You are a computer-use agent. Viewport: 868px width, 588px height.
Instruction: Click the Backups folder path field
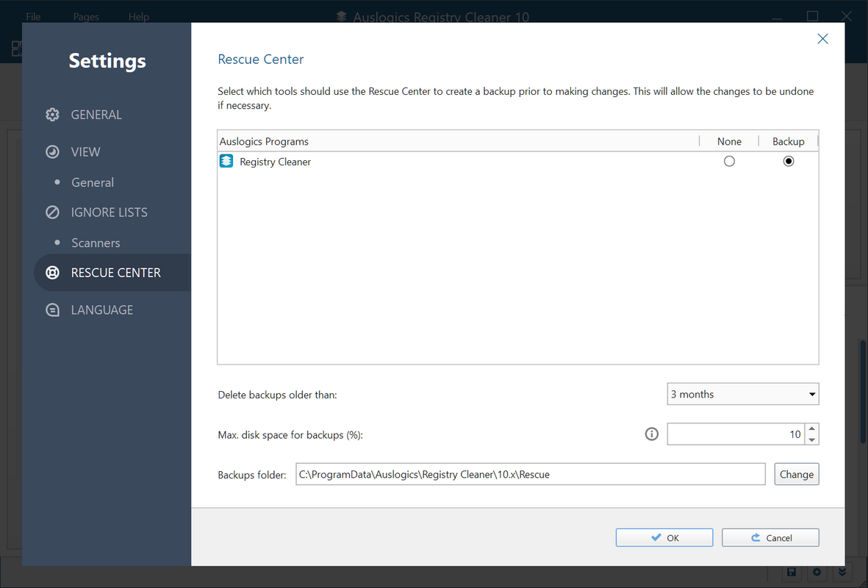531,475
